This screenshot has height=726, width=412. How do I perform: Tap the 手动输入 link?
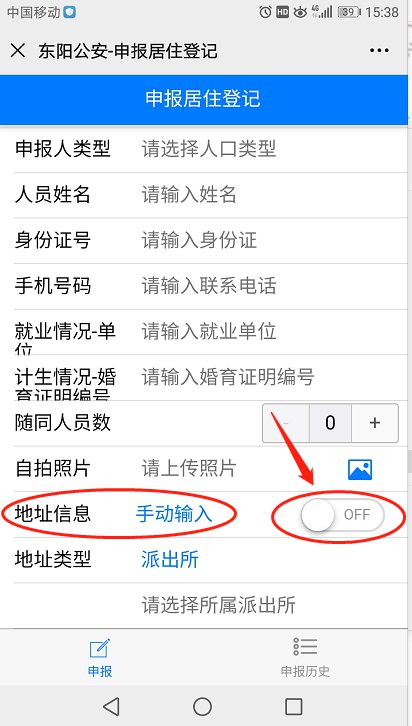(x=174, y=514)
